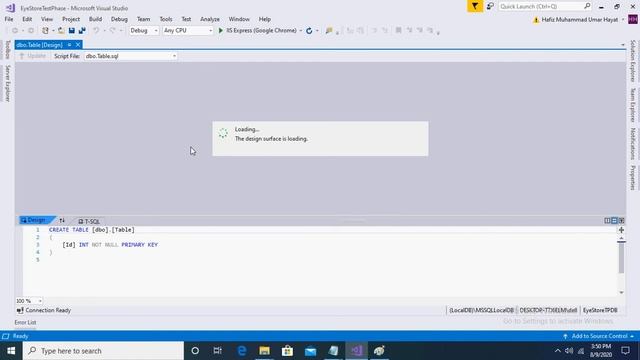
Task: Open the Team Explorer side tab
Action: pyautogui.click(x=633, y=105)
